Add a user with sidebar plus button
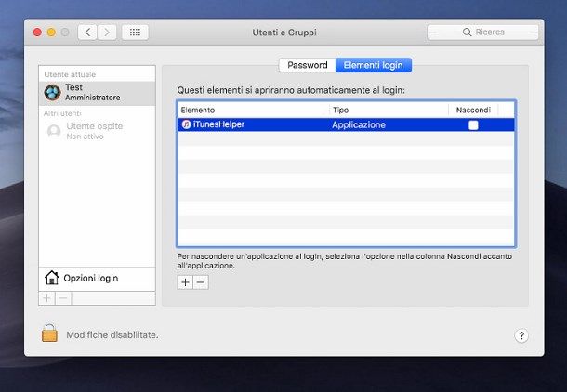567x392 pixels. tap(47, 298)
